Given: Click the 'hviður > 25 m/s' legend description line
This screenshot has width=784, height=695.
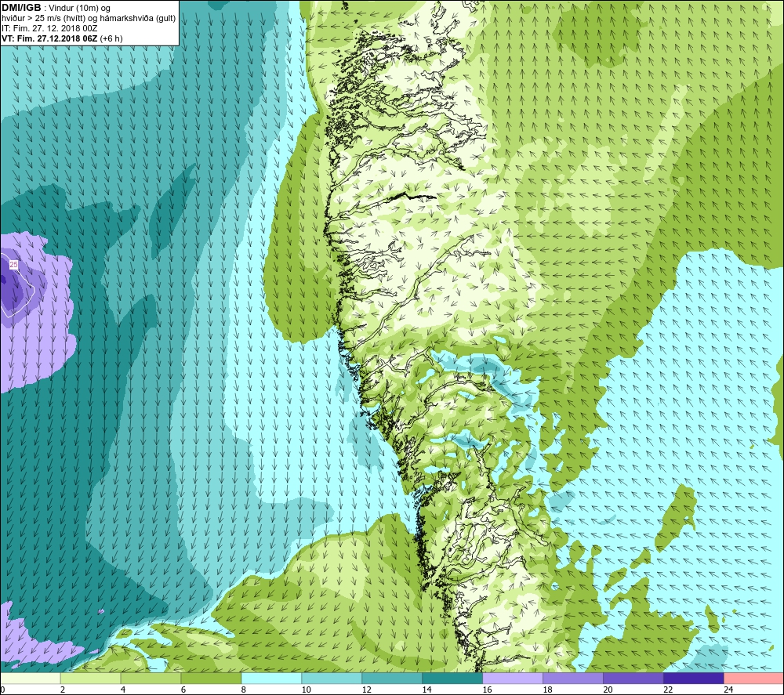Looking at the screenshot, I should point(89,19).
